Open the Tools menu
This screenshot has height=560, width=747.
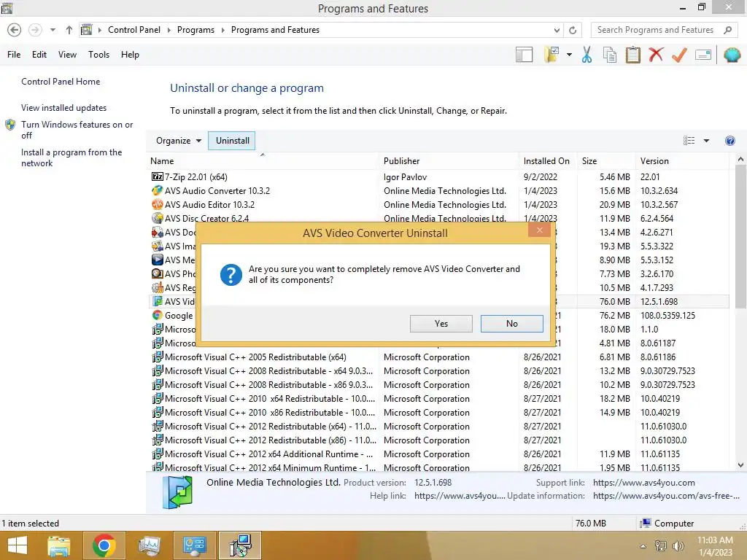coord(98,54)
